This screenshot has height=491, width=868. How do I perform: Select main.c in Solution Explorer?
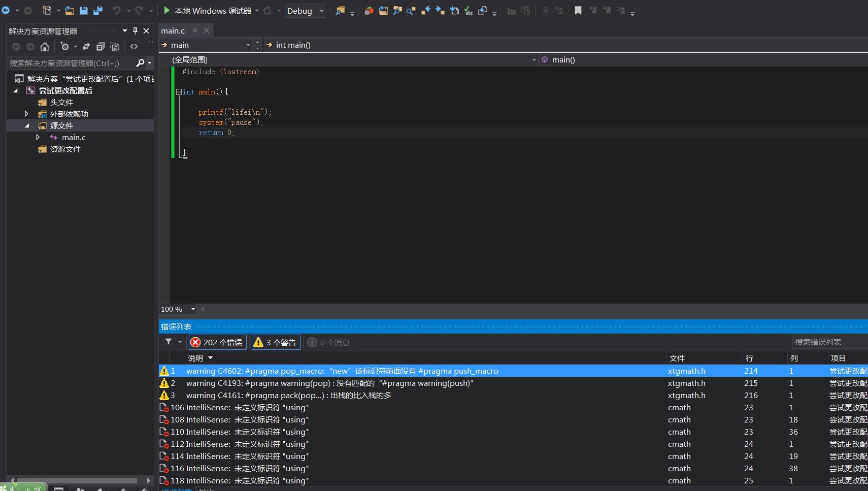(74, 138)
